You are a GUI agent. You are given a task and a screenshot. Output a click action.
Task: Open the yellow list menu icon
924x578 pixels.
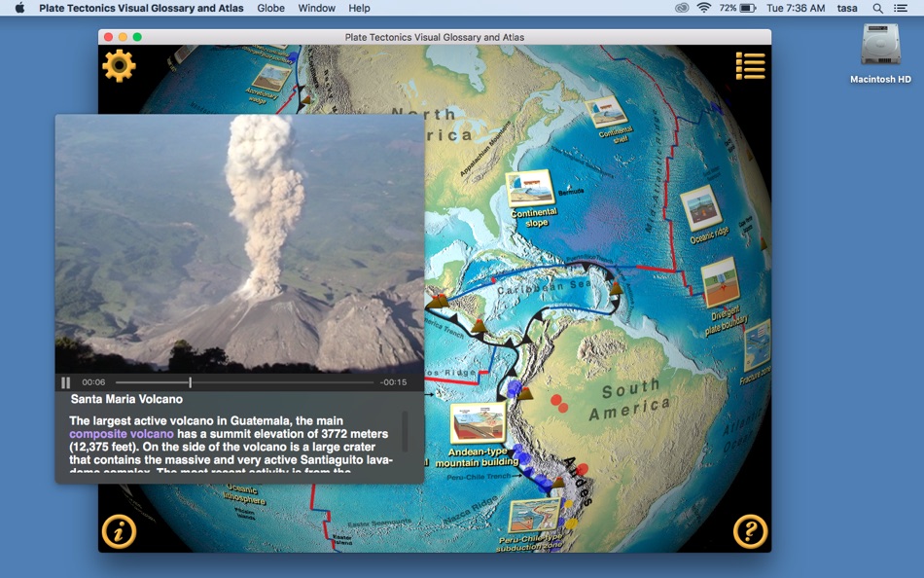coord(750,65)
